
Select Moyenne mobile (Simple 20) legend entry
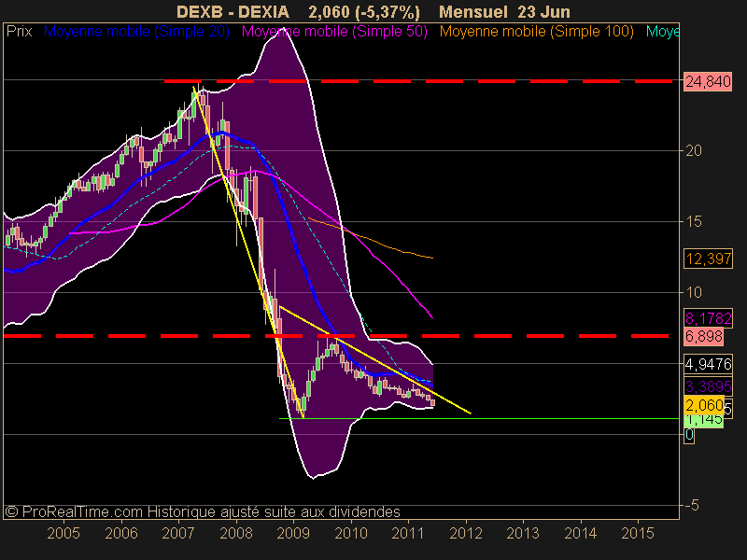pyautogui.click(x=136, y=32)
